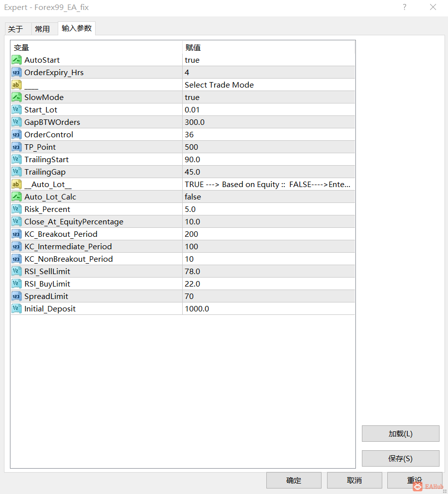Click the double icon beside GapBTWOrders
The width and height of the screenshot is (448, 494).
16,122
